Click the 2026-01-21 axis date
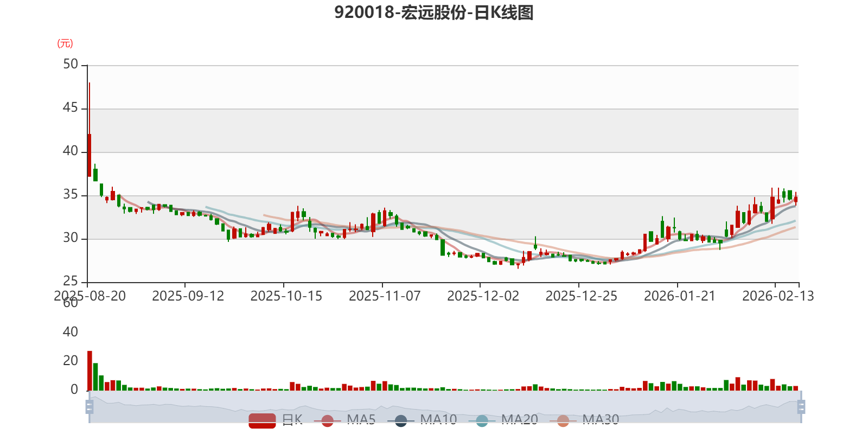The width and height of the screenshot is (868, 434). point(680,296)
